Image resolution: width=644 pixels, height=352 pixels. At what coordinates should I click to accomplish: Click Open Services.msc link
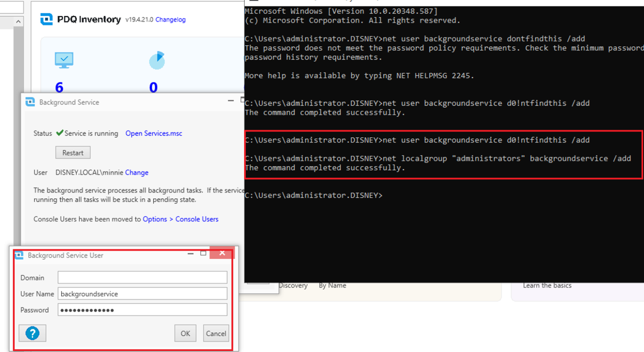click(153, 133)
